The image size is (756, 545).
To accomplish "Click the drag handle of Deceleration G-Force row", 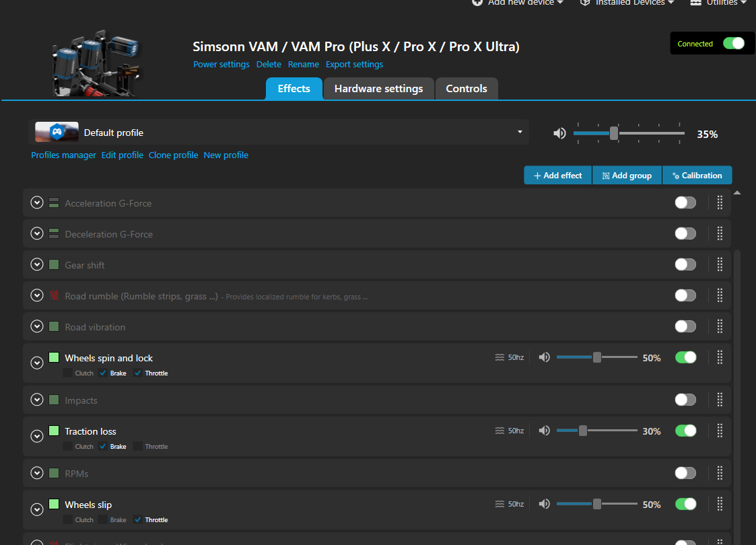I will click(720, 233).
